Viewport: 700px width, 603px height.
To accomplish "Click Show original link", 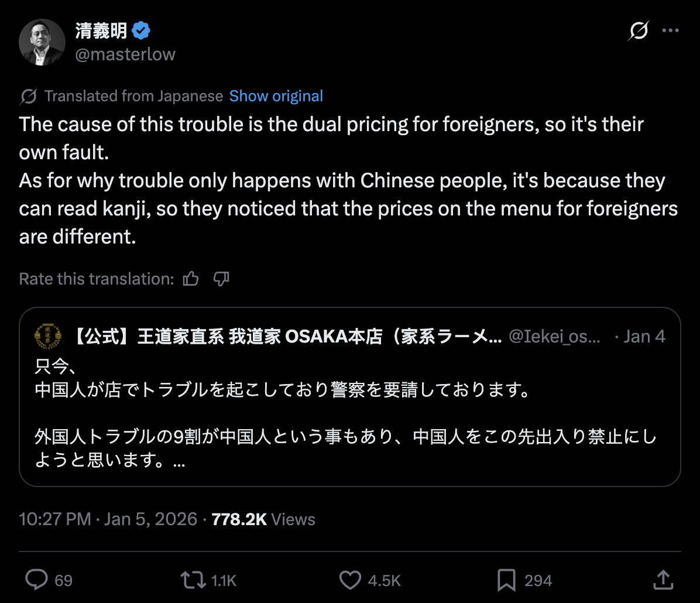I will click(x=276, y=96).
